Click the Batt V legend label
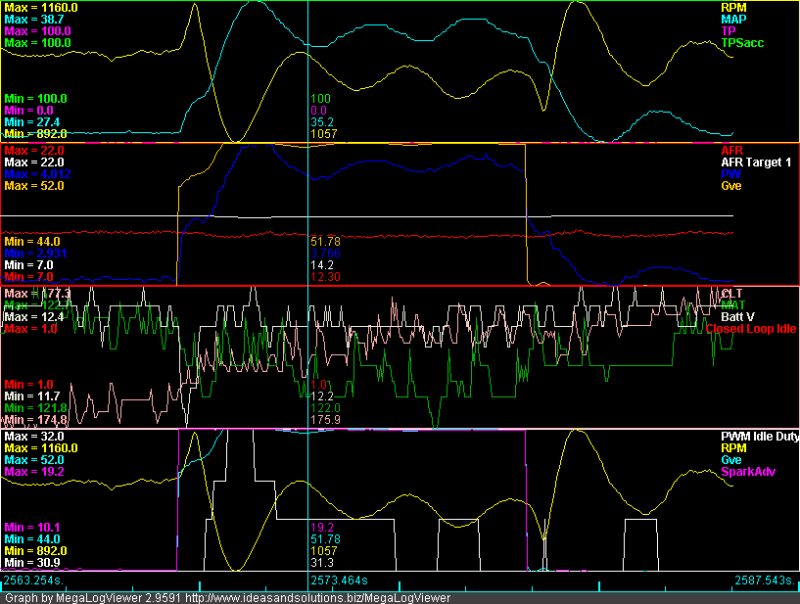The height and width of the screenshot is (604, 800). point(737,317)
